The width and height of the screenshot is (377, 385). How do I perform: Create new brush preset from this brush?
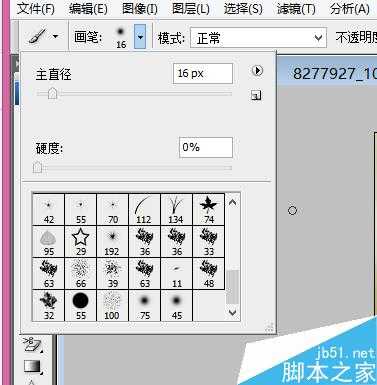256,96
